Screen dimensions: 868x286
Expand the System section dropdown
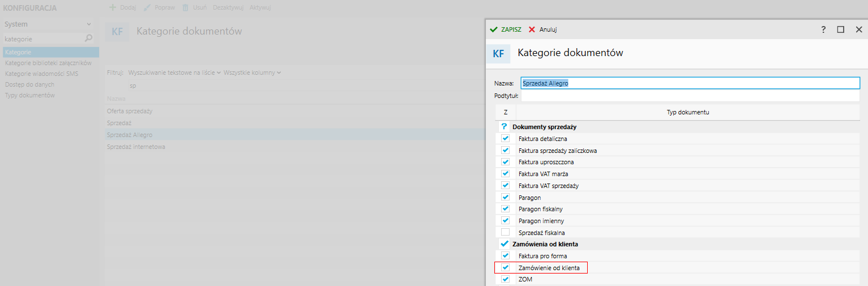89,24
